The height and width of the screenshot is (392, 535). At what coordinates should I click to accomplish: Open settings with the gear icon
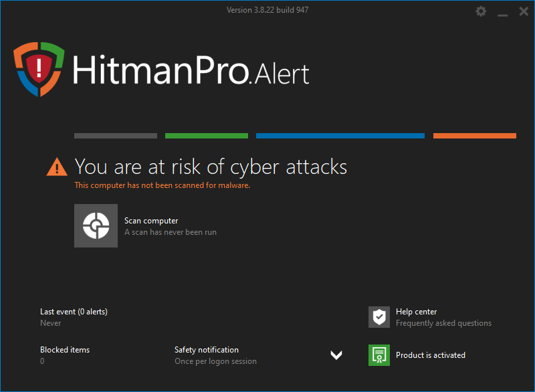coord(481,11)
